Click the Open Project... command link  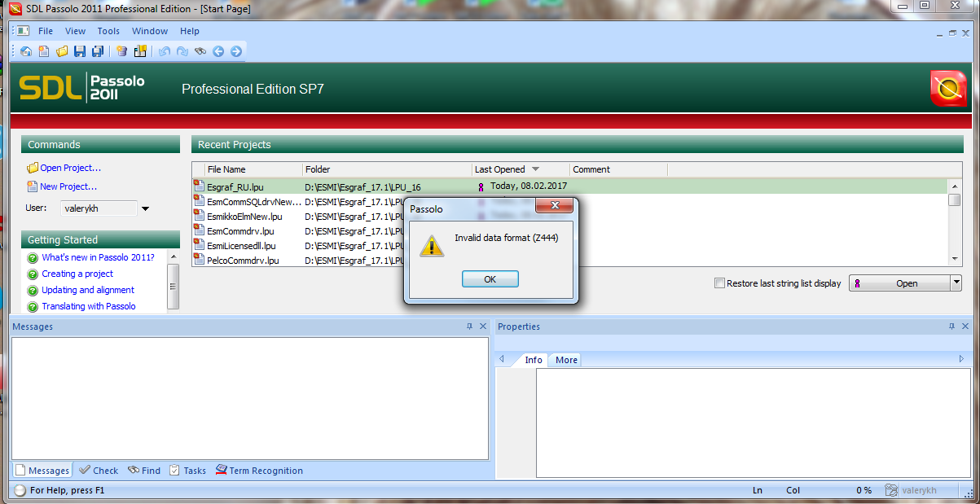70,168
